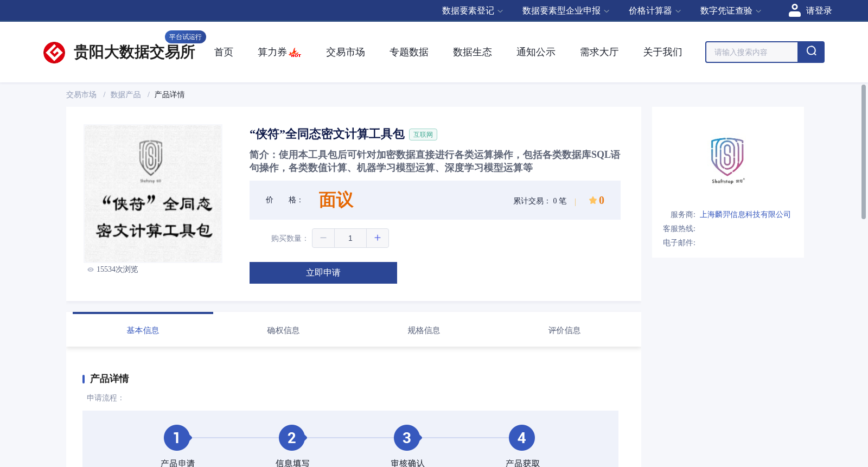Screen dimensions: 868x467
Task: Click the search magnifier button
Action: coord(811,52)
